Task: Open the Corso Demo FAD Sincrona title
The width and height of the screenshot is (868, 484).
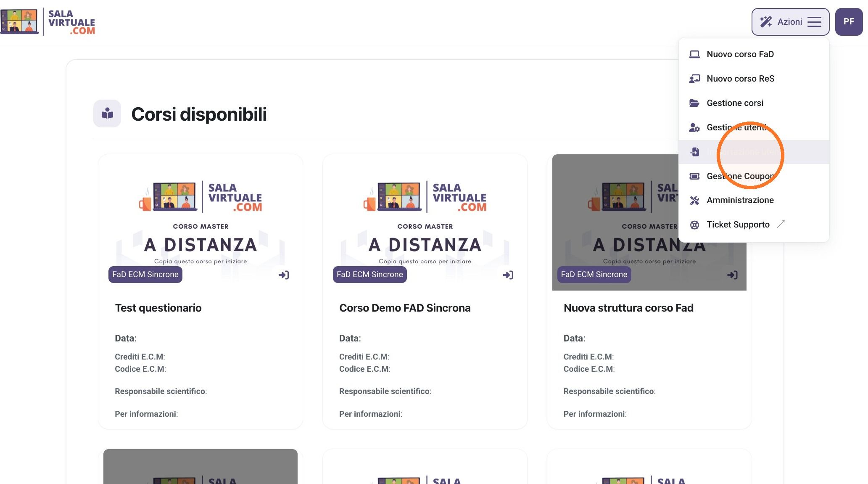Action: click(405, 308)
